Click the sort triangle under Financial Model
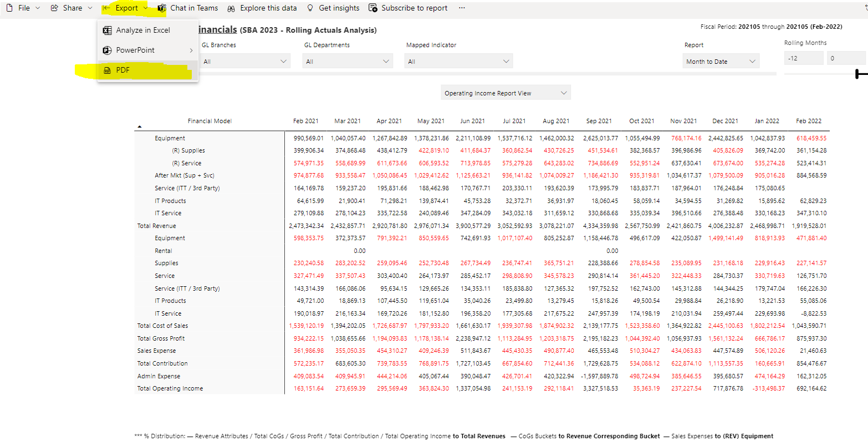The width and height of the screenshot is (868, 446). click(x=140, y=127)
